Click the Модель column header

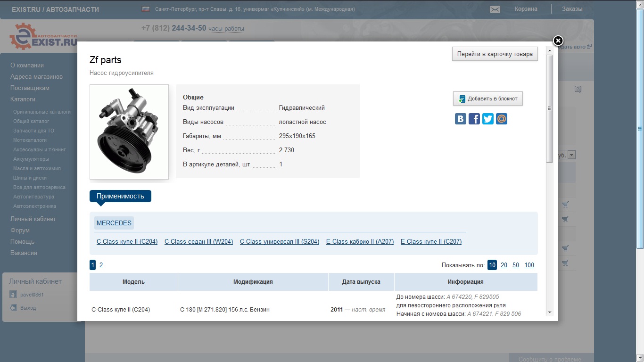coord(133,282)
